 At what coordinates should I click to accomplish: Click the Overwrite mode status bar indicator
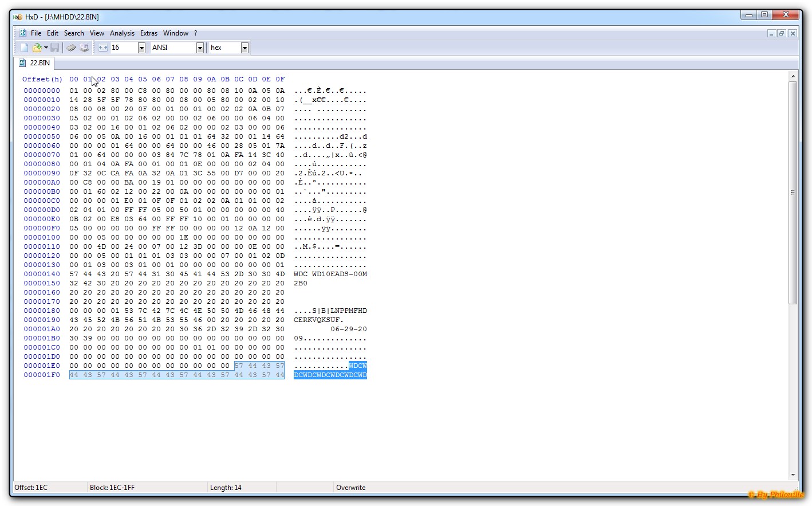click(350, 488)
